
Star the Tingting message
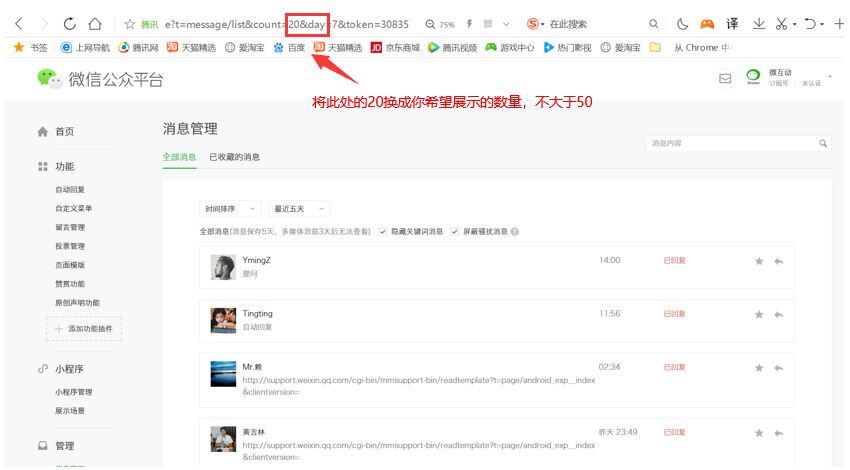tap(759, 314)
